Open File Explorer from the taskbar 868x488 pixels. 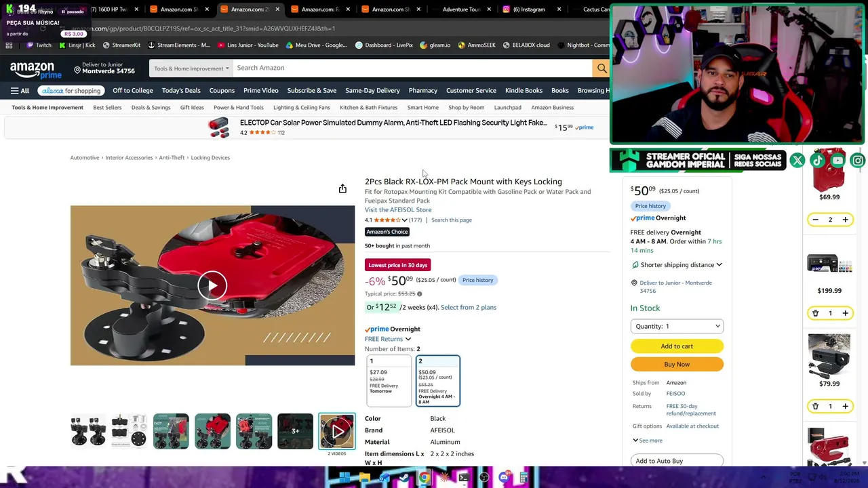364,478
